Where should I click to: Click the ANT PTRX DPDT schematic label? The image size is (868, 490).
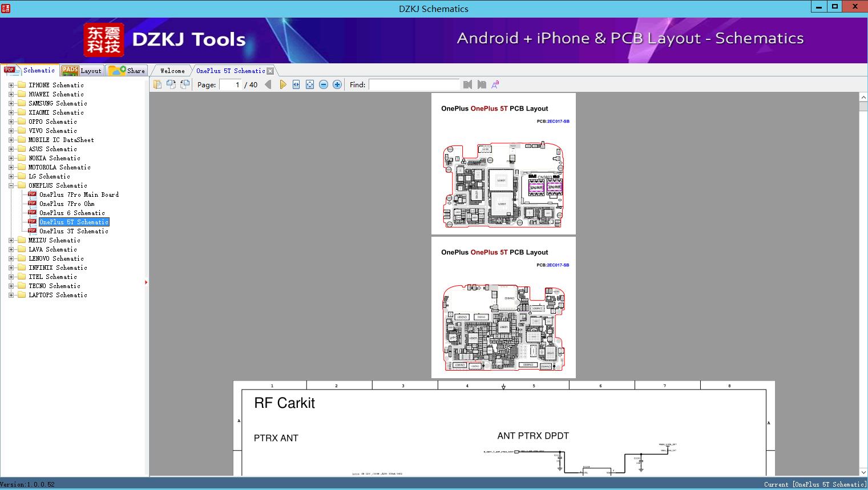[533, 436]
